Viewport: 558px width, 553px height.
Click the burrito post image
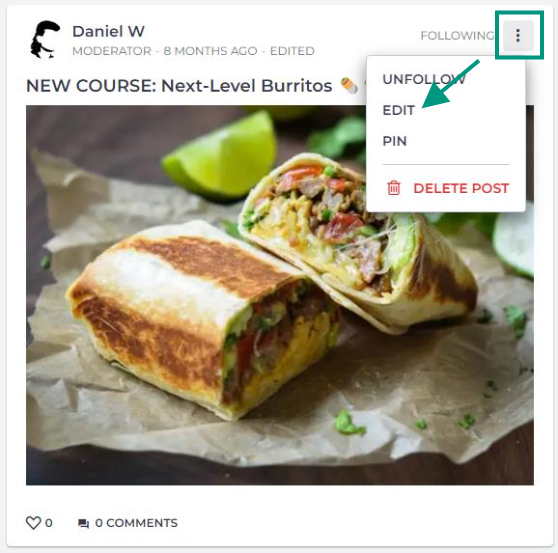click(x=280, y=295)
